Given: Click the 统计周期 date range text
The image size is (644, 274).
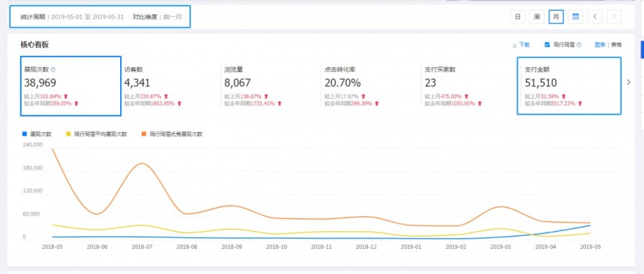Looking at the screenshot, I should [72, 17].
